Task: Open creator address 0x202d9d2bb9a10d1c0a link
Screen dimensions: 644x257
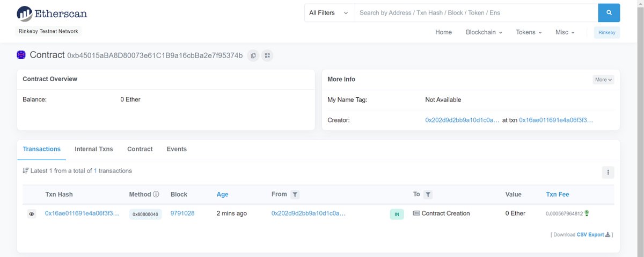Action: (x=462, y=120)
